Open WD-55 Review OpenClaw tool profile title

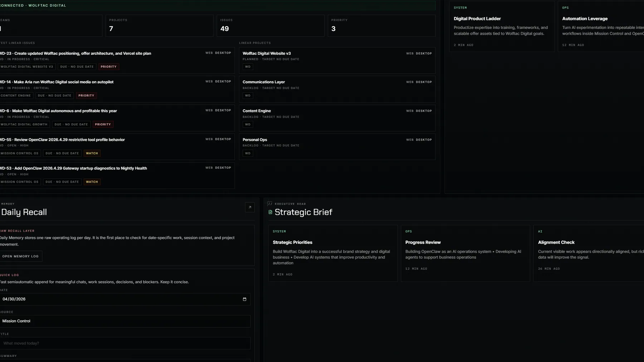coord(63,140)
